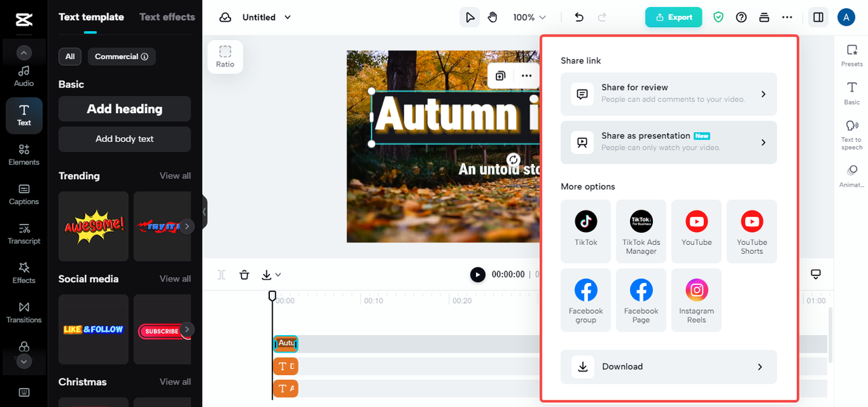Viewport: 868px width, 407px height.
Task: Switch to Text effects tab
Action: point(167,17)
